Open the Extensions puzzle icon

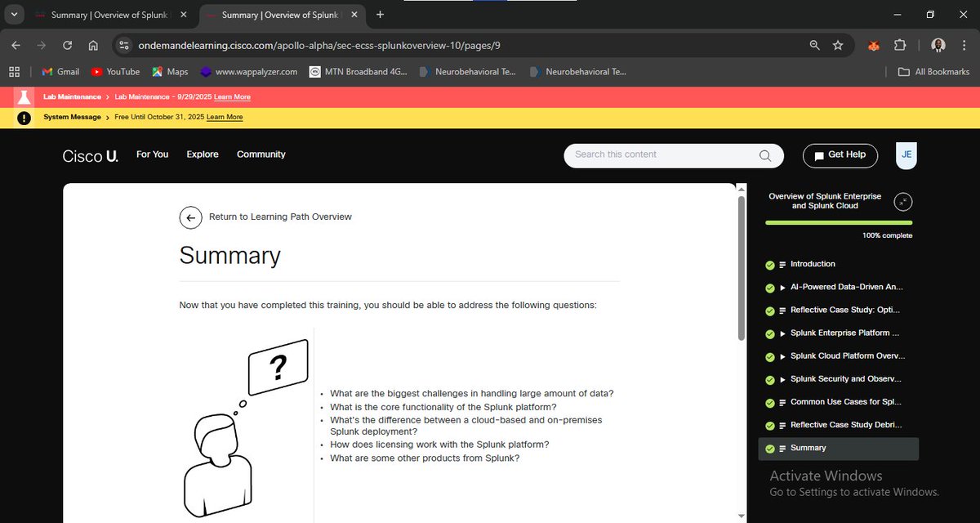(900, 46)
